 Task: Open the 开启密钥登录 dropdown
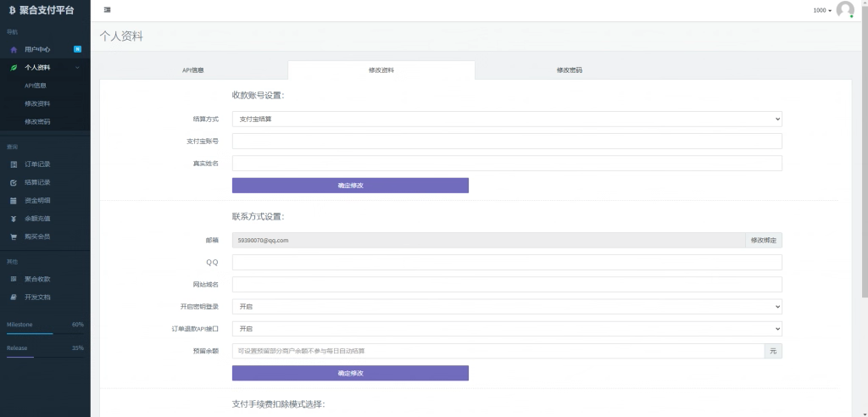point(506,306)
